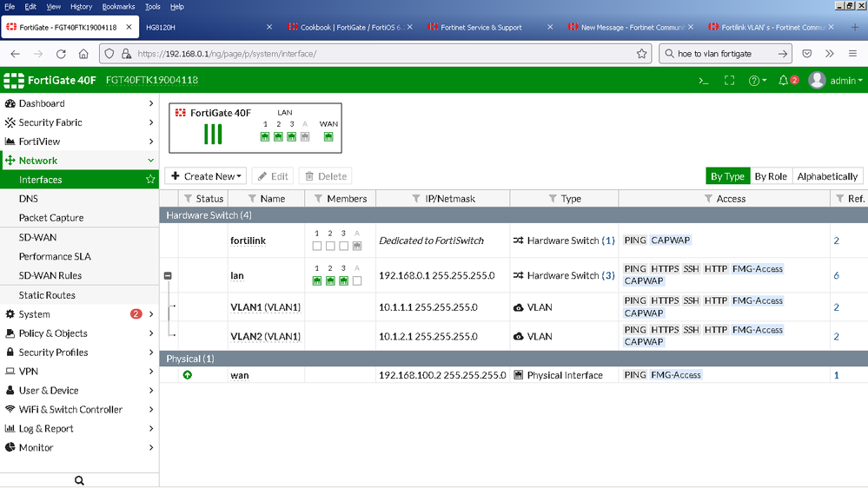Open the Static Routes menu item
The height and width of the screenshot is (488, 868).
coord(47,295)
